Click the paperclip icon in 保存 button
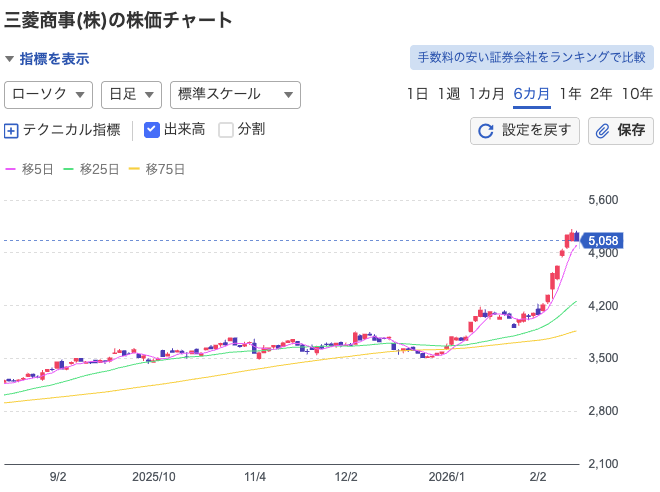This screenshot has width=660, height=492. pos(603,131)
